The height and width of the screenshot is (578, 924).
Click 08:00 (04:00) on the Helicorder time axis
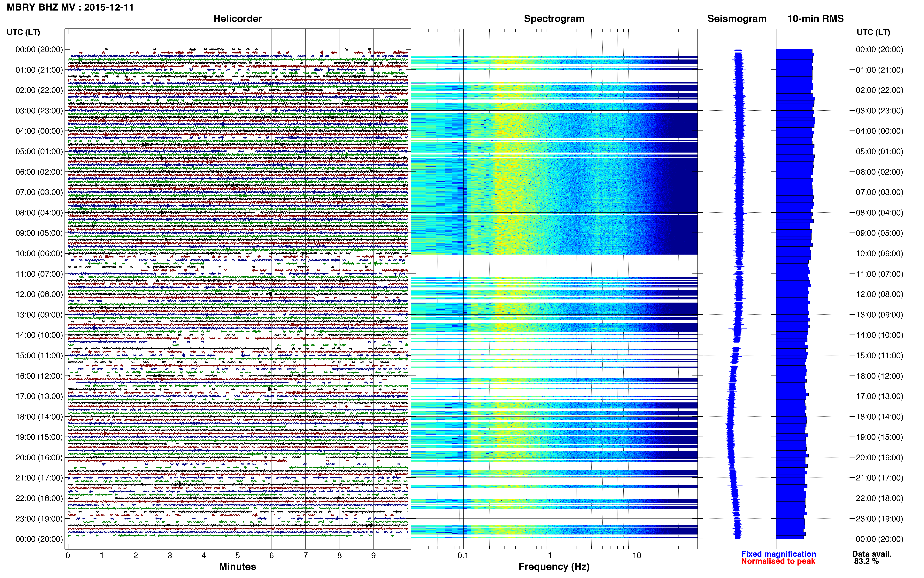[x=39, y=213]
